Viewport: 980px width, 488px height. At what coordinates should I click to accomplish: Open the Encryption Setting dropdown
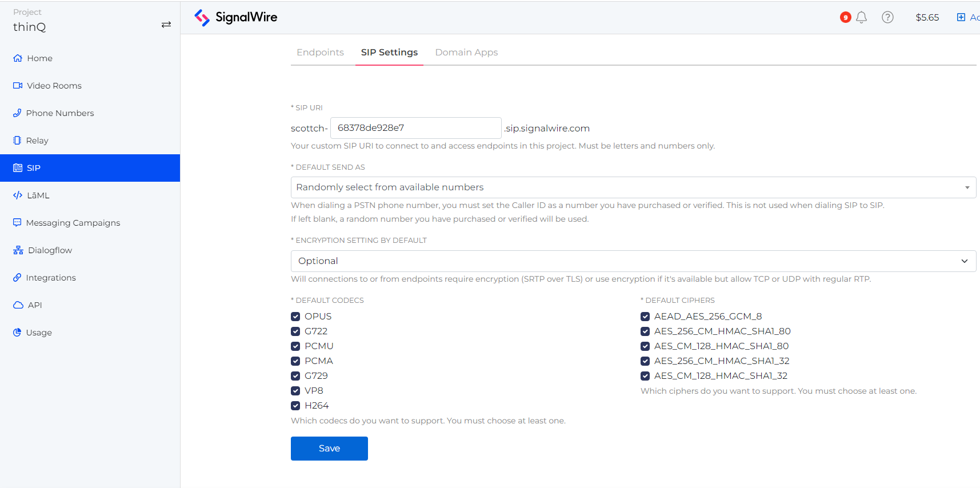(633, 261)
